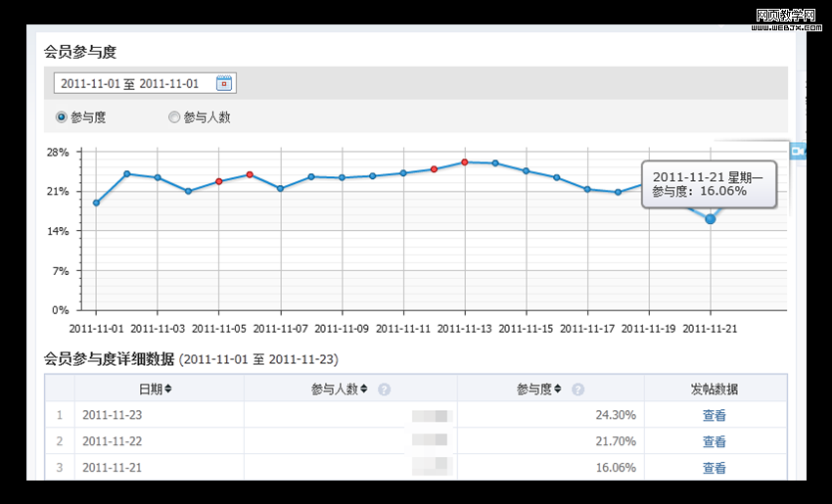
Task: Select the 2011-11-23 date cell in table
Action: point(113,415)
